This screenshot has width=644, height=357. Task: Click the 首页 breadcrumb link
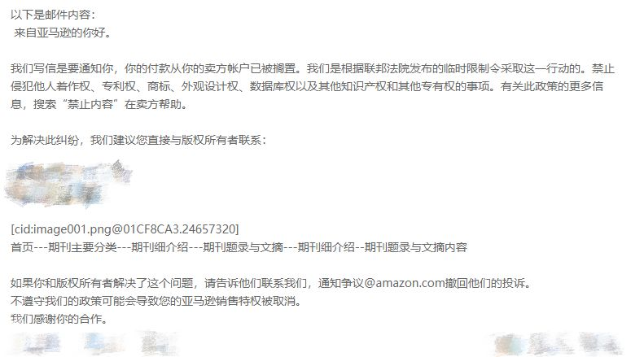pos(22,247)
